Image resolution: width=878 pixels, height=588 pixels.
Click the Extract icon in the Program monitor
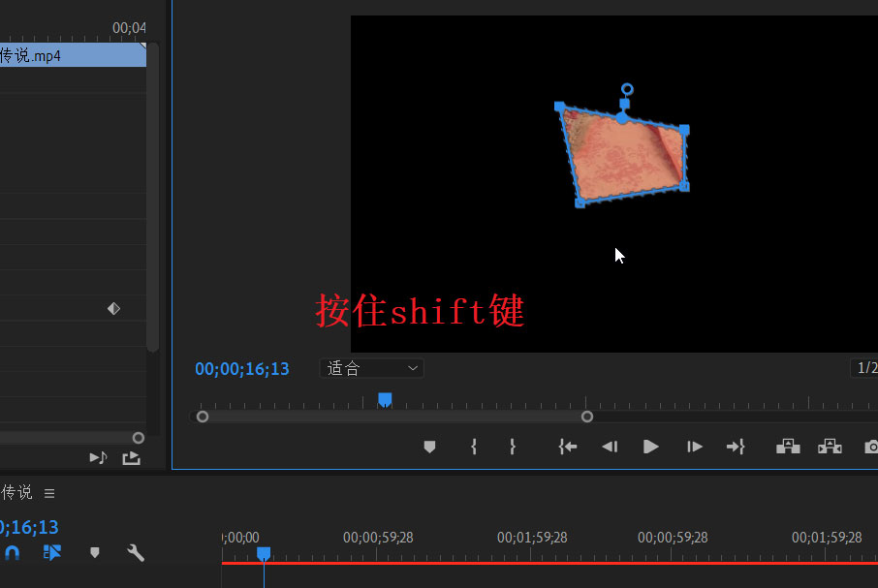tap(830, 447)
